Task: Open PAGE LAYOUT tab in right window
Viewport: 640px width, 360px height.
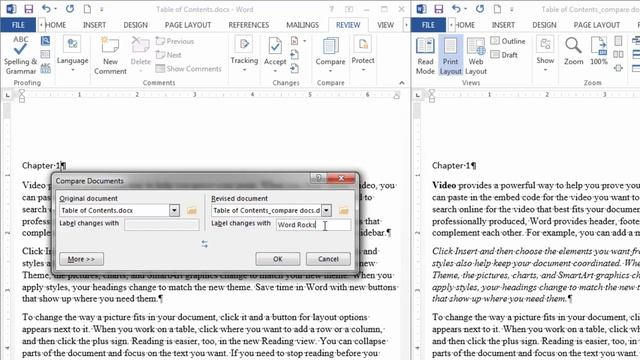Action: point(597,25)
